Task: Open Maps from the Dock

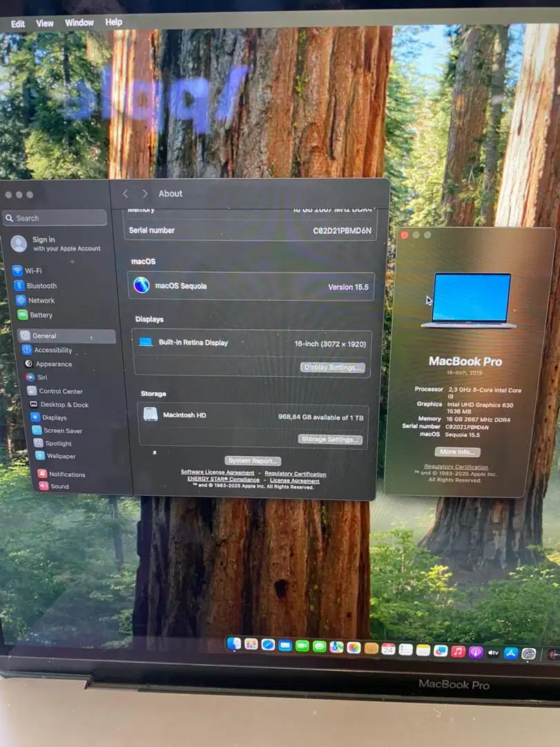Action: pos(337,647)
